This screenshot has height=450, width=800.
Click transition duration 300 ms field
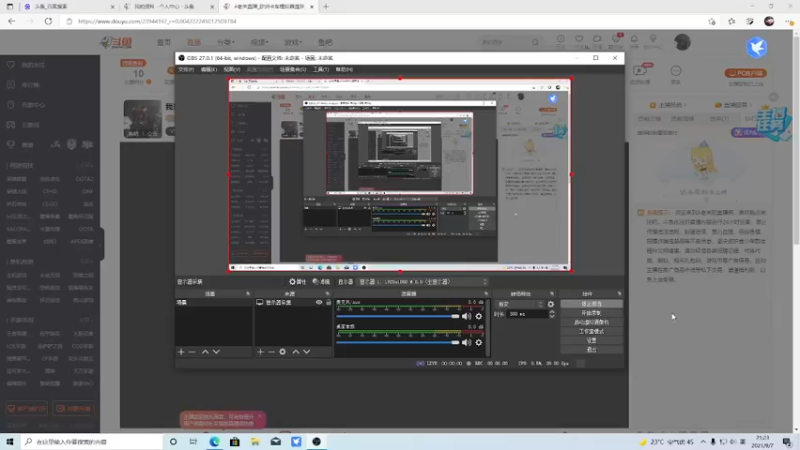coord(527,314)
